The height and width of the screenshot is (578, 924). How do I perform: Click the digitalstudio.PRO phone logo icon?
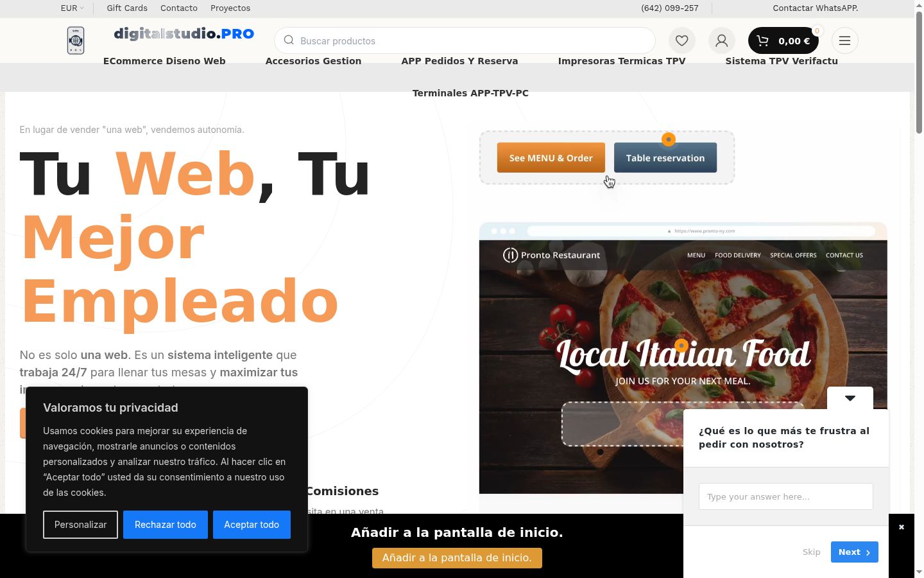click(76, 40)
